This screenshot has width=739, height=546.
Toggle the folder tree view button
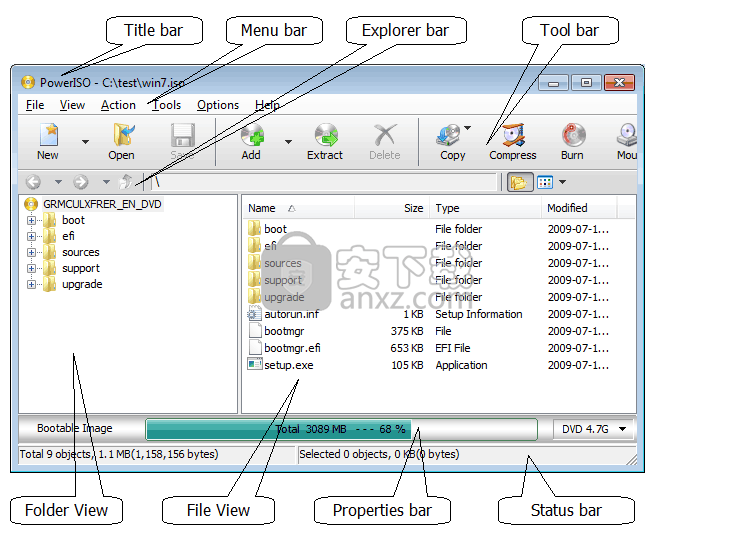[x=519, y=182]
